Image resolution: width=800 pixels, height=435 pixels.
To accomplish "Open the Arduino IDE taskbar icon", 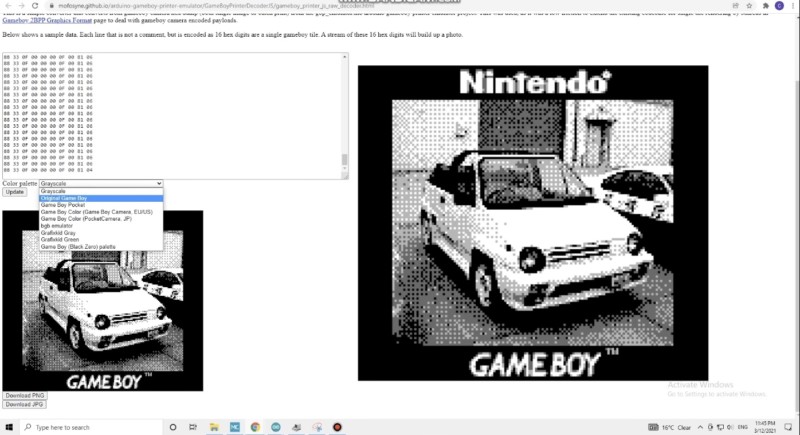I will (x=276, y=427).
